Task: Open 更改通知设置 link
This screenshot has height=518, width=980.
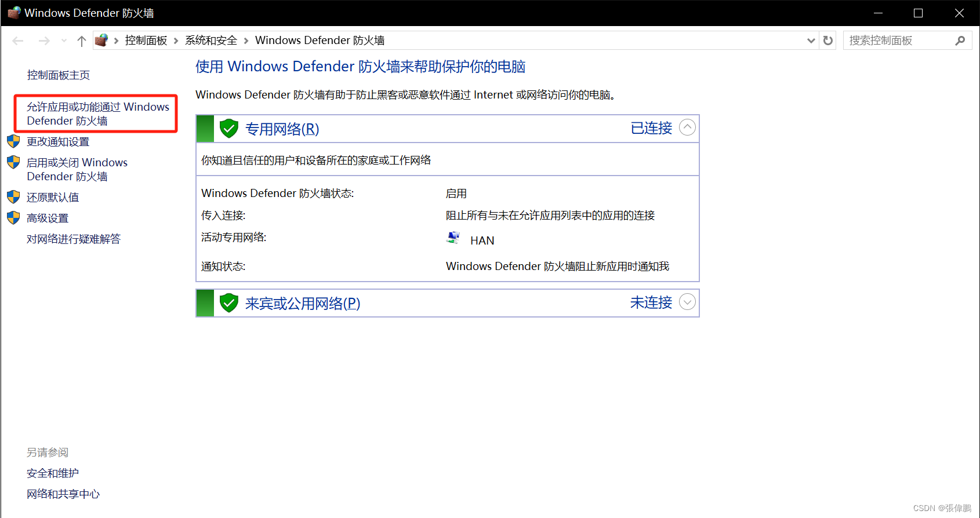Action: coord(58,142)
